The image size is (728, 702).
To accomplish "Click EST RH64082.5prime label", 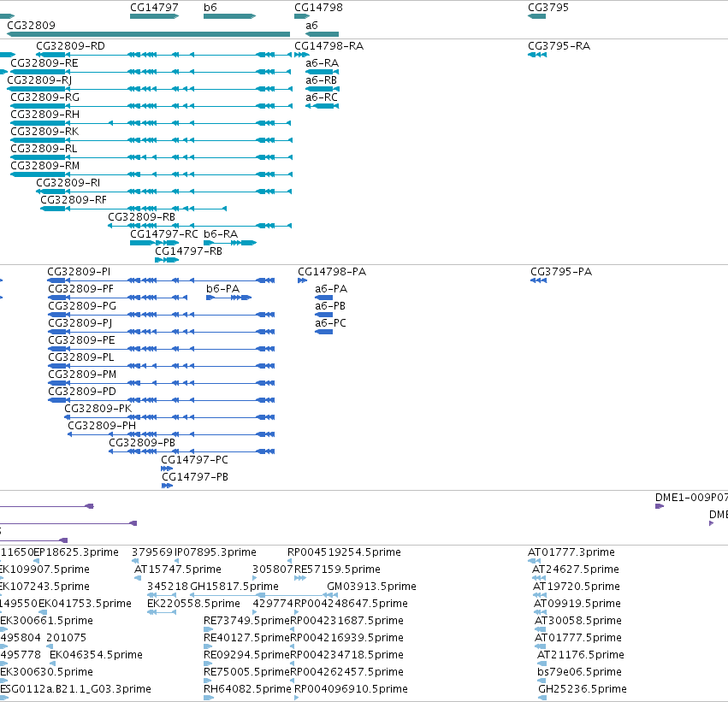I will pos(247,689).
